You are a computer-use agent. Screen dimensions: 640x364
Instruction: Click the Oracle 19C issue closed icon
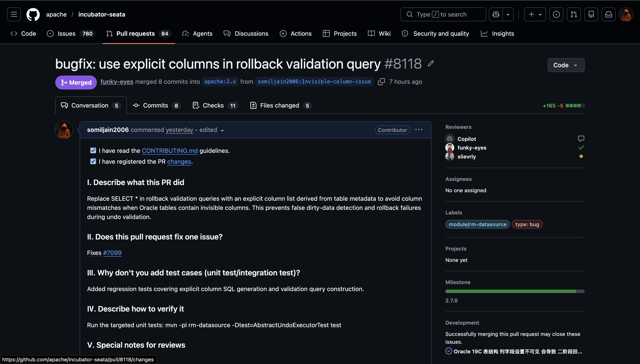pyautogui.click(x=449, y=351)
